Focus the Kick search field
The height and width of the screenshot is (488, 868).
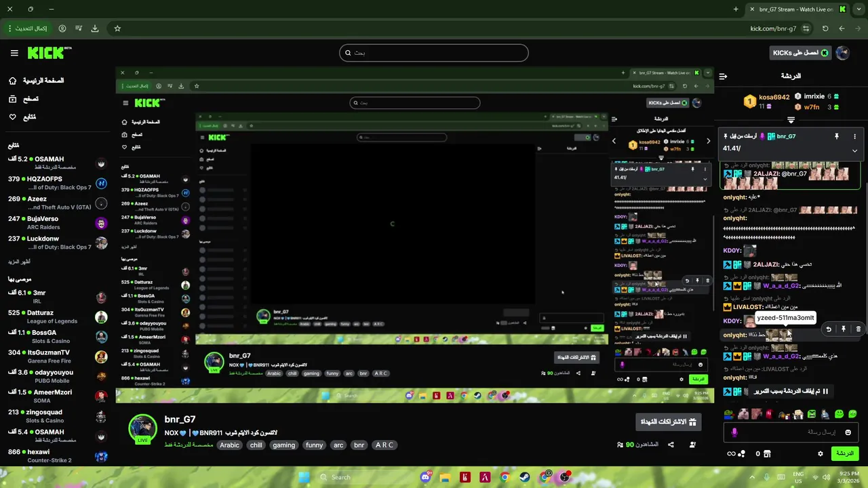coord(434,53)
